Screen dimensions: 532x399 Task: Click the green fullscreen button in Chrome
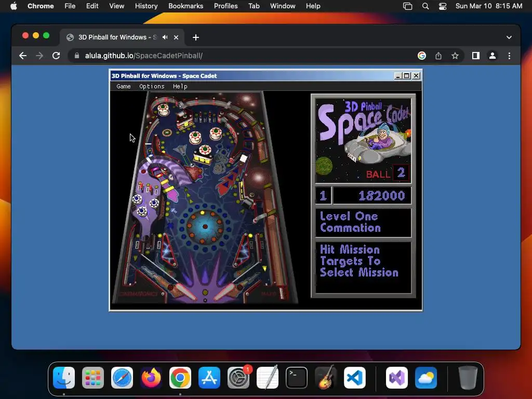pos(46,36)
